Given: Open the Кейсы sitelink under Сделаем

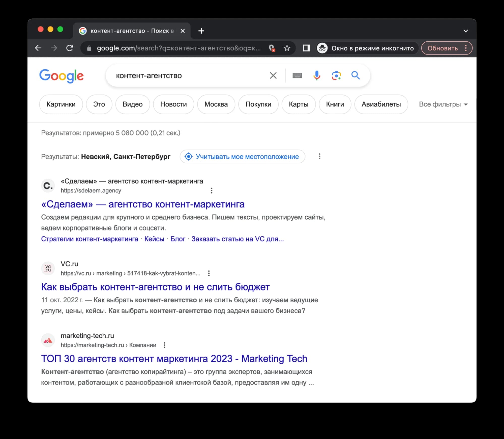Looking at the screenshot, I should pos(155,239).
